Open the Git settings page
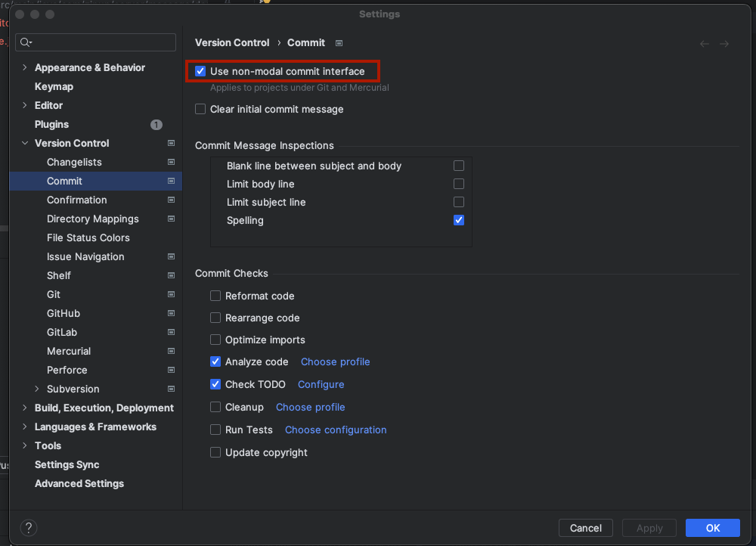This screenshot has height=546, width=756. click(54, 294)
